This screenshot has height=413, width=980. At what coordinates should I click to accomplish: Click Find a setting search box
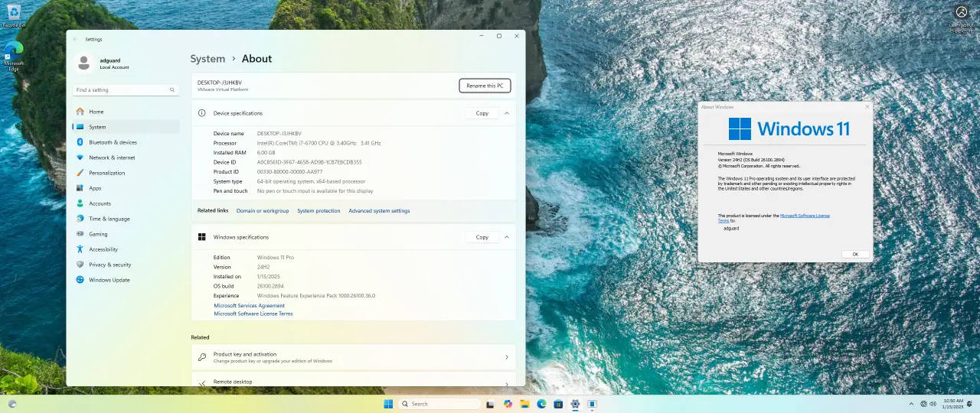[x=126, y=90]
